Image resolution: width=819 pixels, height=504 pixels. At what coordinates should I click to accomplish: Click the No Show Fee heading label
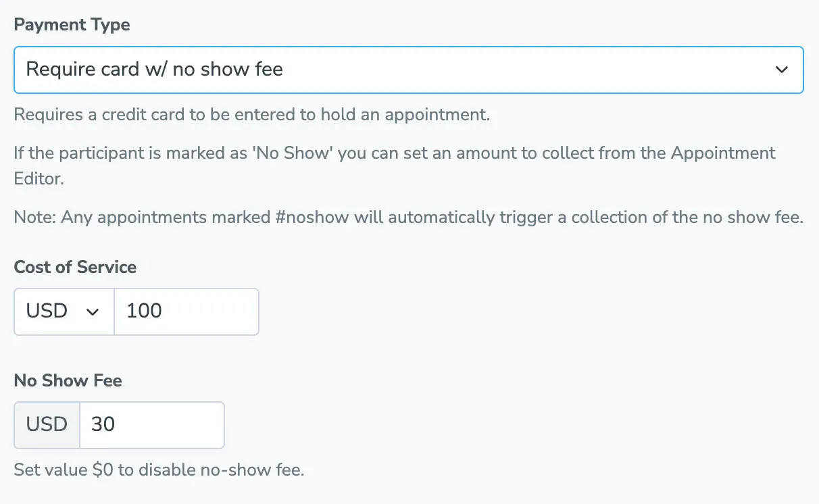click(68, 380)
